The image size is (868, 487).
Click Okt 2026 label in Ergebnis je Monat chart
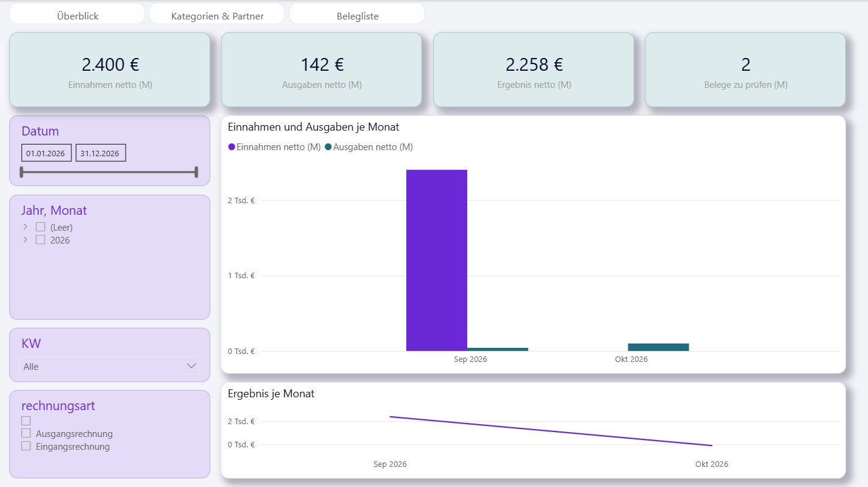712,464
